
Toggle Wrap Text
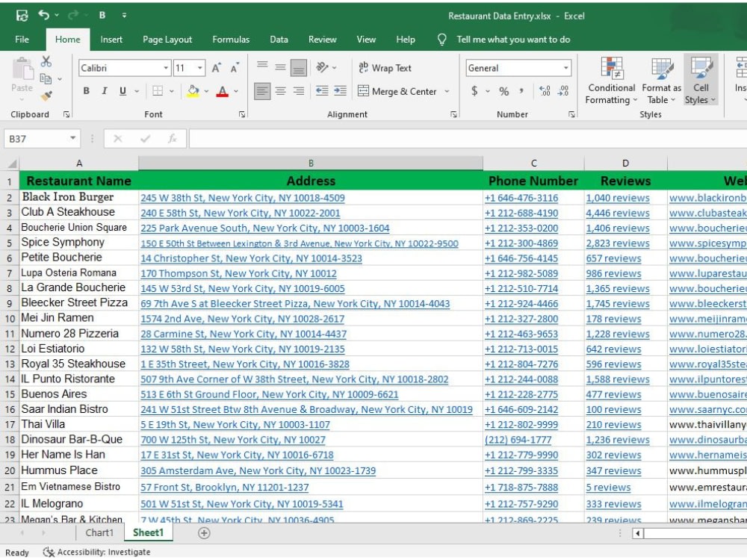point(385,68)
